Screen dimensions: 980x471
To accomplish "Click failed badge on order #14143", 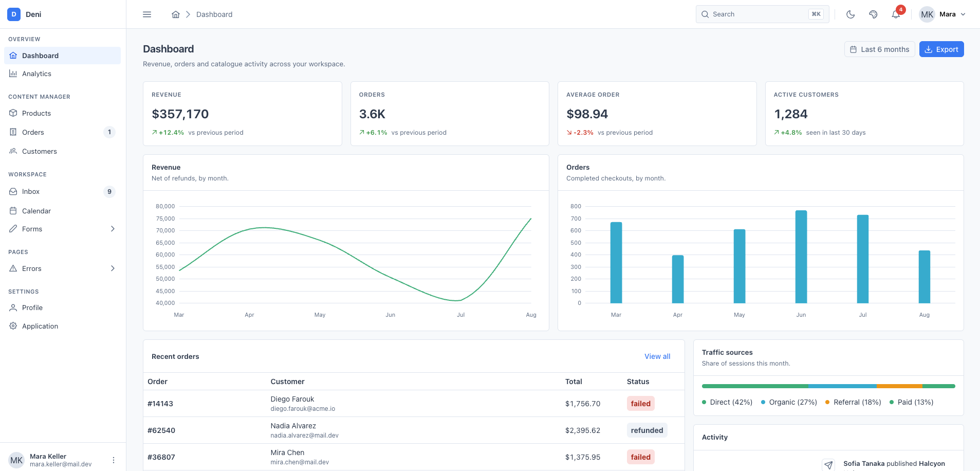I will click(641, 404).
